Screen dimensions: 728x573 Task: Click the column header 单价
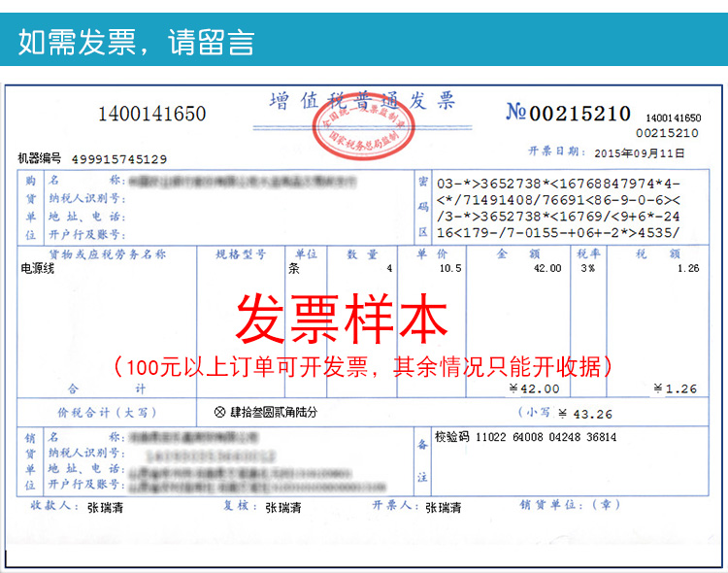coord(432,254)
